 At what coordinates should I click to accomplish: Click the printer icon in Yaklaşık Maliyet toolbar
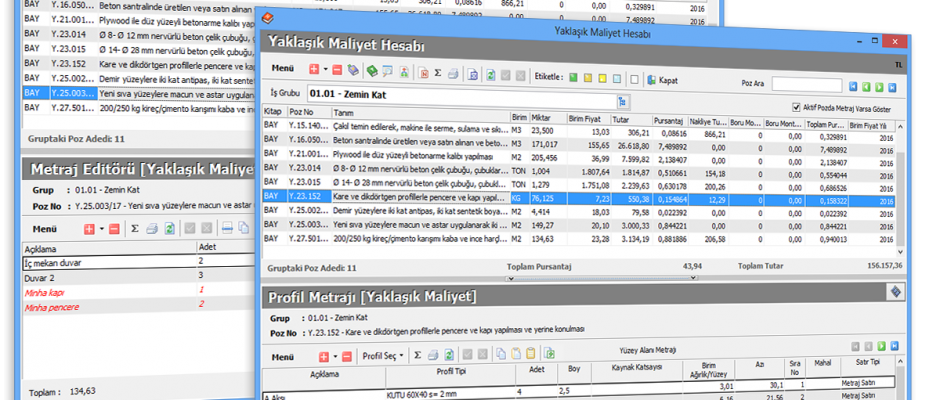[454, 71]
